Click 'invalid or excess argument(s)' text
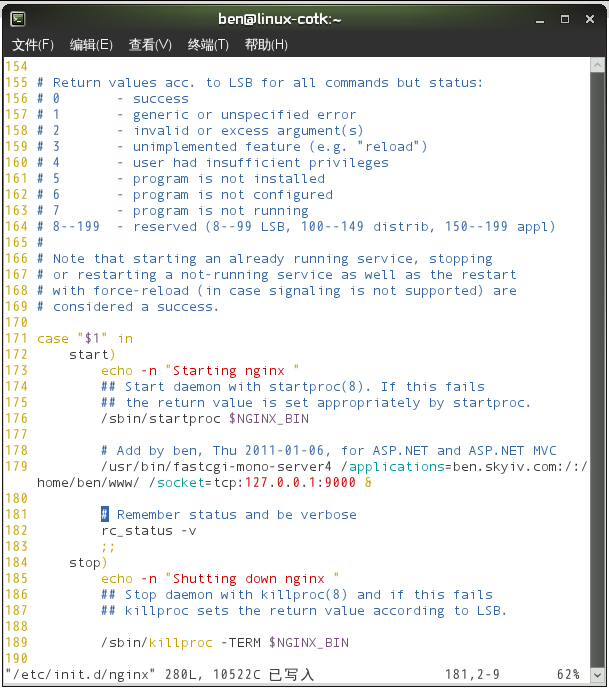Screen dimensions: 609x689 tap(248, 131)
